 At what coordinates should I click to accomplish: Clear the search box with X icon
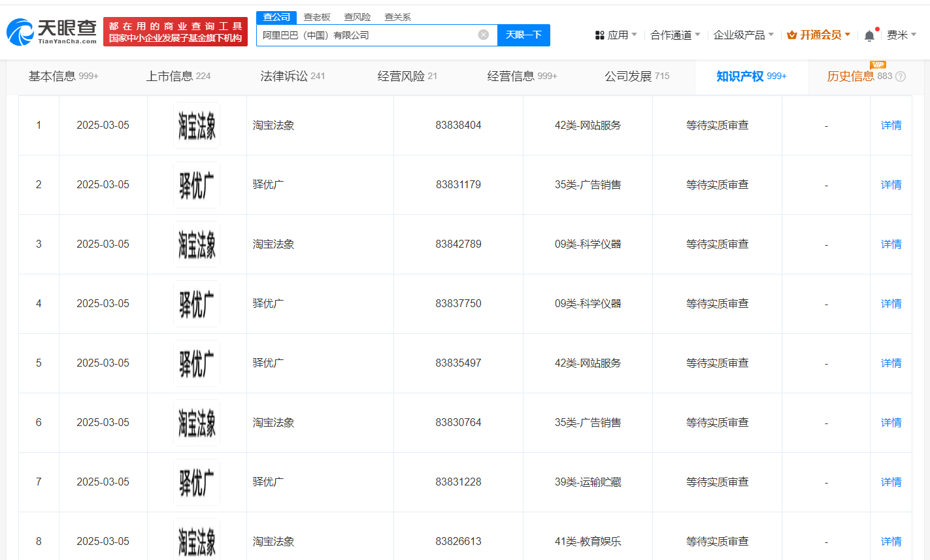point(484,35)
